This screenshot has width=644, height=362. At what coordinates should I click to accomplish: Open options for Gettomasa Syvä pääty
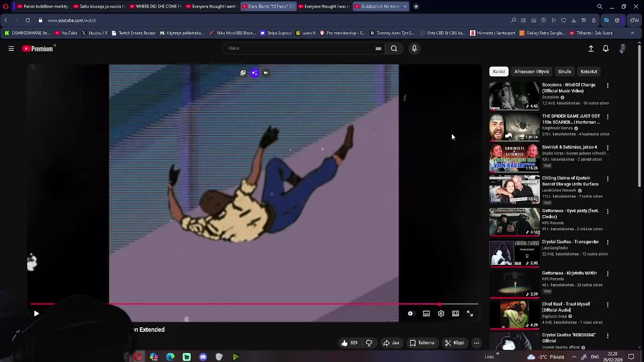pos(608,211)
